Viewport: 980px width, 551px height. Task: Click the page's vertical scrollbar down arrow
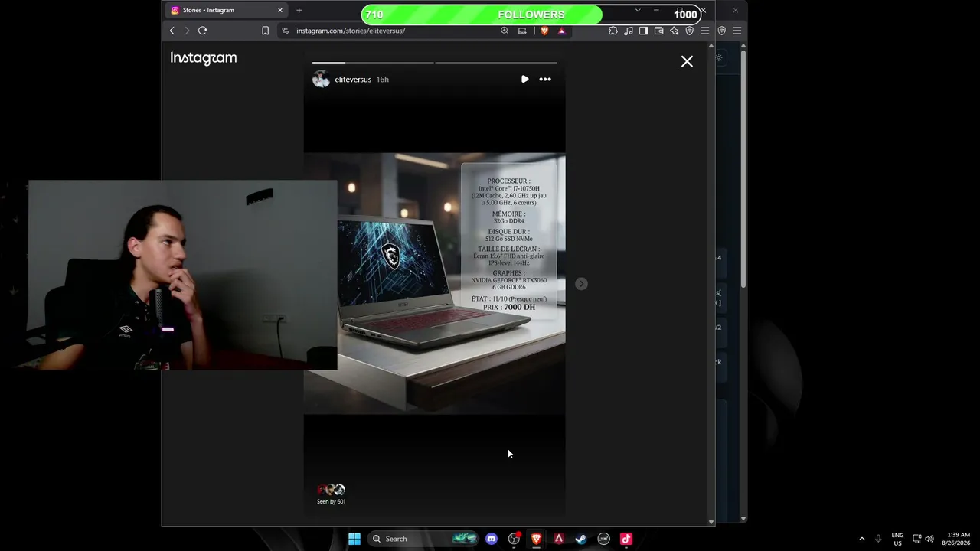pos(711,522)
